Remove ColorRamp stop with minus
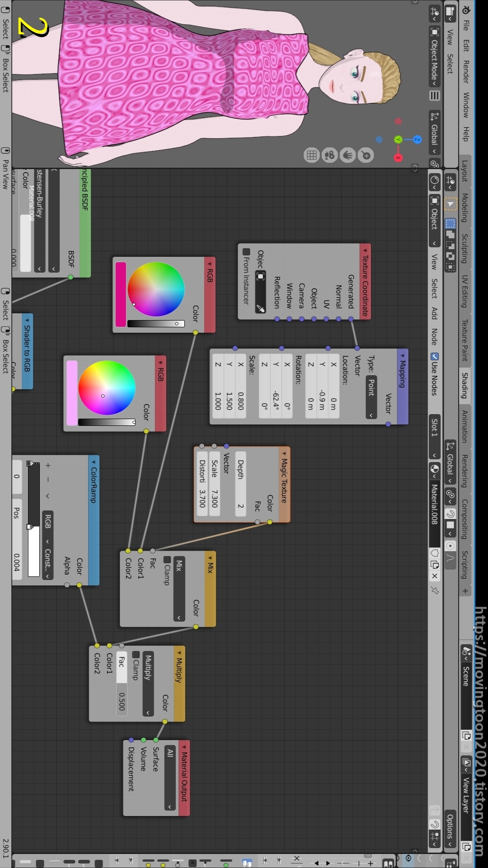Image resolution: width=488 pixels, height=868 pixels. [48, 480]
